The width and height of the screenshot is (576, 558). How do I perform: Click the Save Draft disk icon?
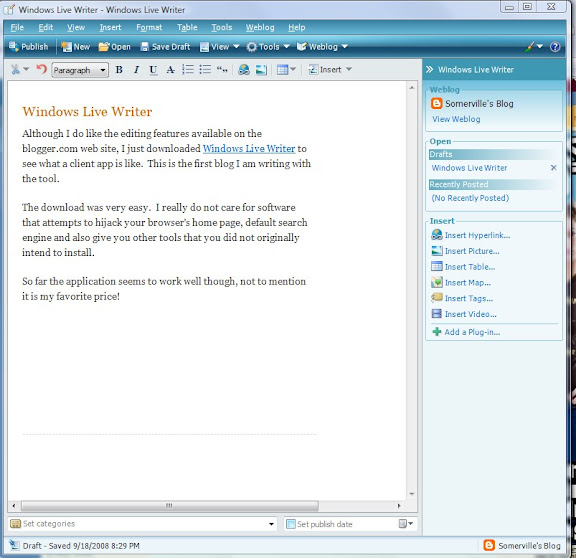(x=144, y=47)
